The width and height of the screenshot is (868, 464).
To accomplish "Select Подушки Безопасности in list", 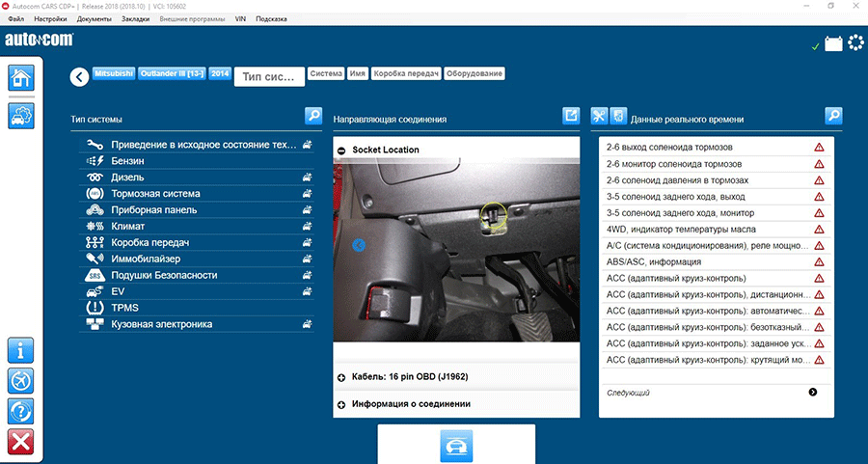I will [x=197, y=275].
